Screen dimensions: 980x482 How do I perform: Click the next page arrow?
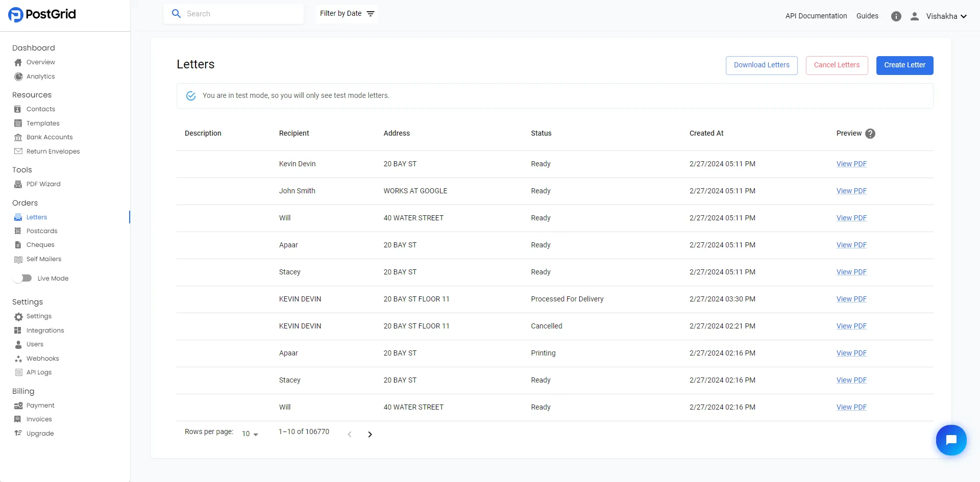[370, 434]
